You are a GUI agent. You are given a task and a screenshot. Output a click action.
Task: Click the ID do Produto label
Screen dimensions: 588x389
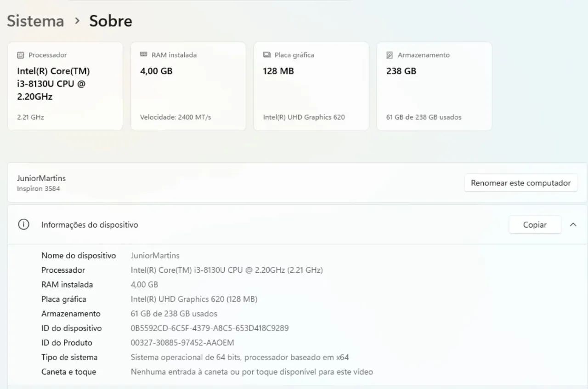(67, 343)
